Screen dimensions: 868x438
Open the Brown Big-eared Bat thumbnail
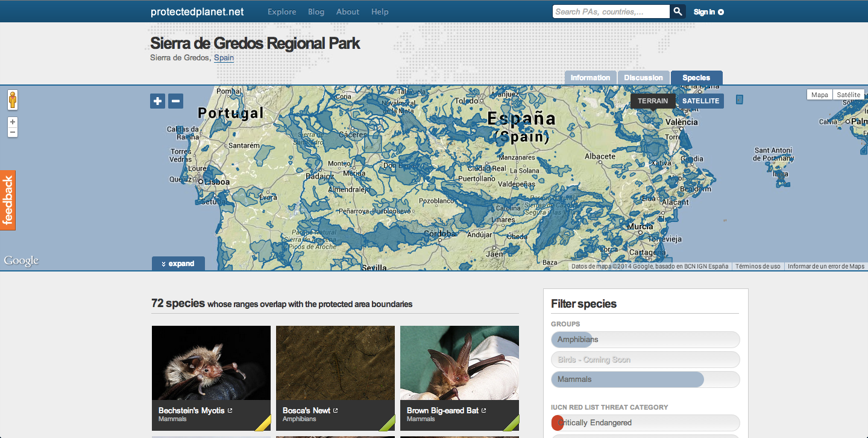point(459,363)
